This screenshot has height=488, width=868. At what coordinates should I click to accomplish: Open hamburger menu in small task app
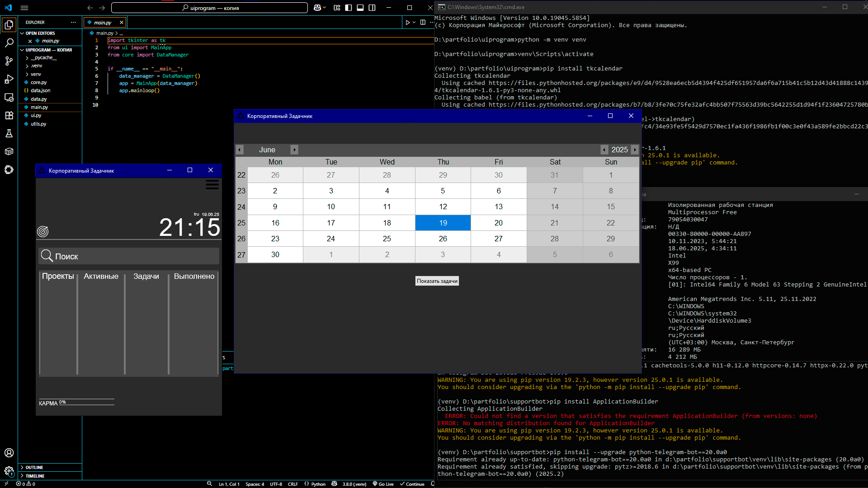pos(212,184)
